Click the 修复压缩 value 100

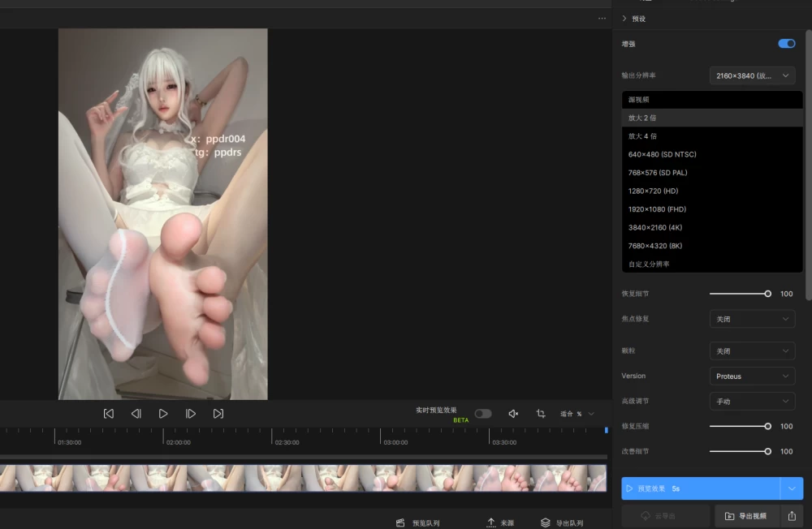click(x=787, y=426)
